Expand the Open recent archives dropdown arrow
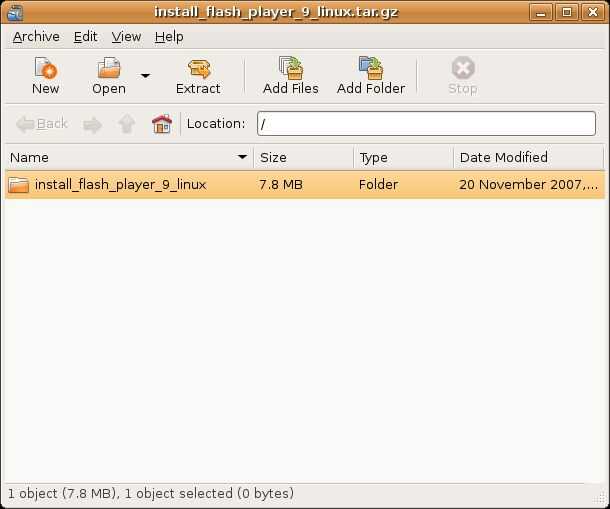 click(145, 76)
